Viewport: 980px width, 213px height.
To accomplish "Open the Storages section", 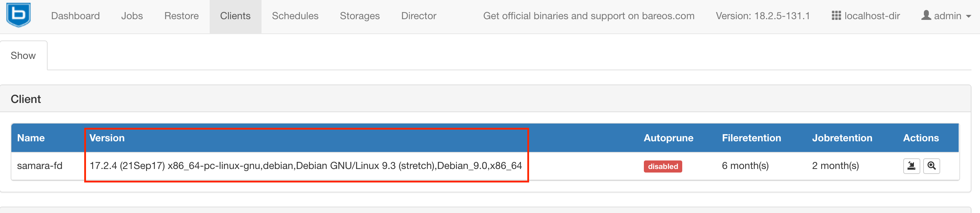I will (360, 16).
